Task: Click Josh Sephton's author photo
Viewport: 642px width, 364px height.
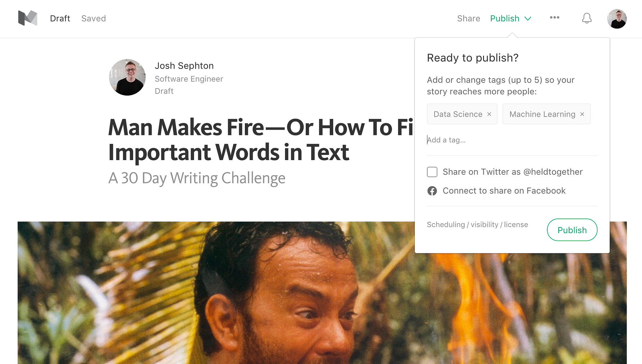Action: click(127, 77)
